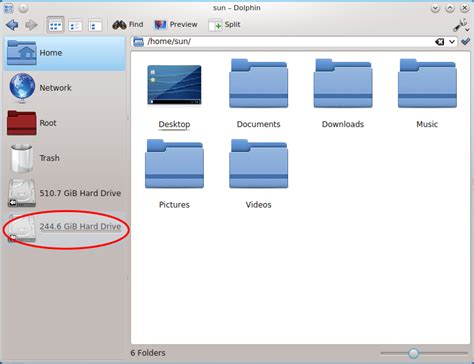
Task: Open Trash in Places panel
Action: tap(65, 158)
